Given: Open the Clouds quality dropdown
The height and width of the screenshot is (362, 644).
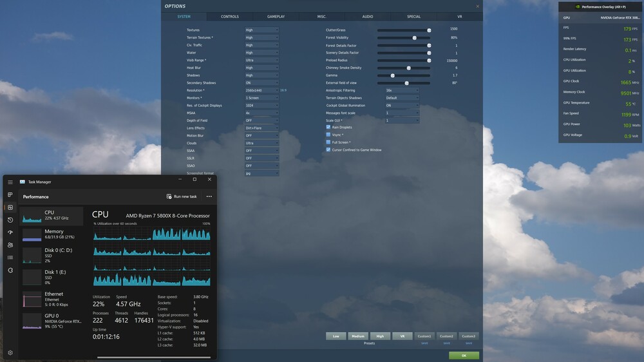Looking at the screenshot, I should pos(261,143).
